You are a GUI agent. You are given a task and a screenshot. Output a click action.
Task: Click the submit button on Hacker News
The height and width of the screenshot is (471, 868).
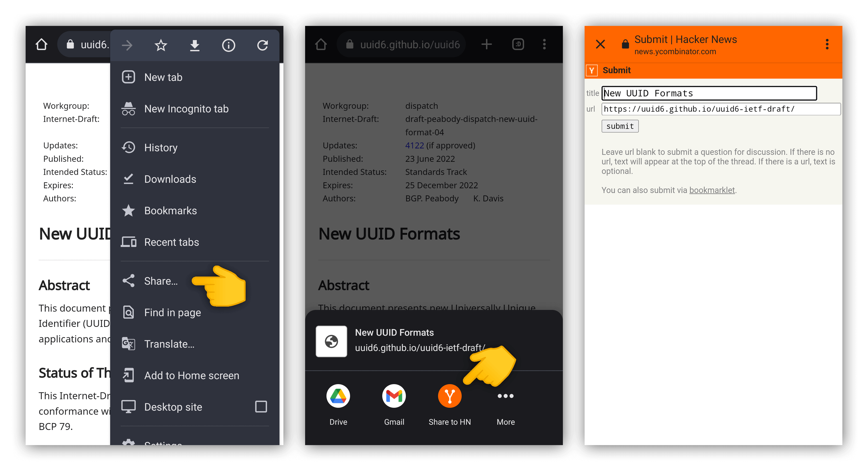(x=620, y=126)
